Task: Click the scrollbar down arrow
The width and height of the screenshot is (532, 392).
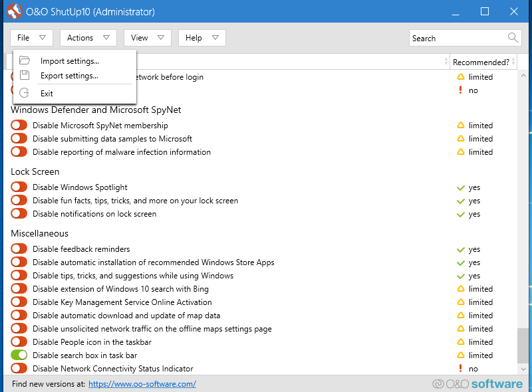Action: pos(523,369)
